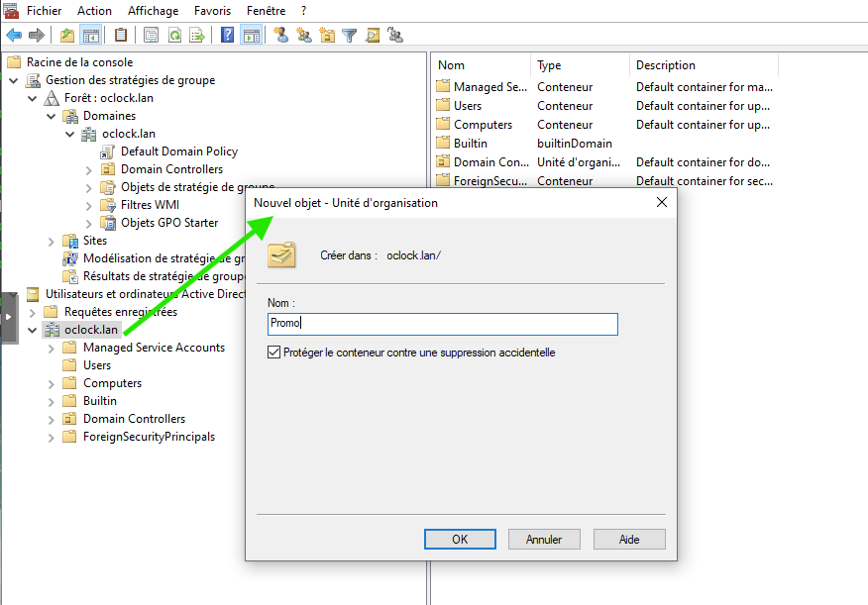
Task: Click into the Nom text field
Action: (442, 324)
